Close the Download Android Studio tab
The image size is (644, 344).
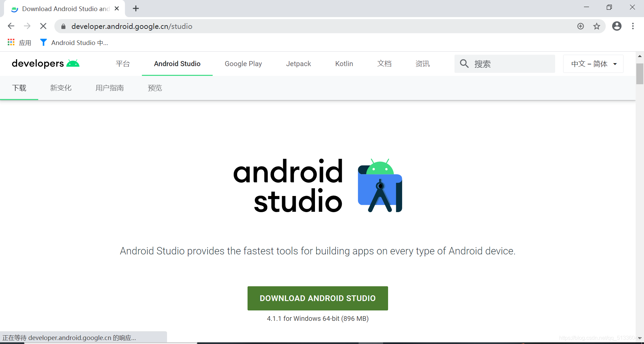point(117,9)
